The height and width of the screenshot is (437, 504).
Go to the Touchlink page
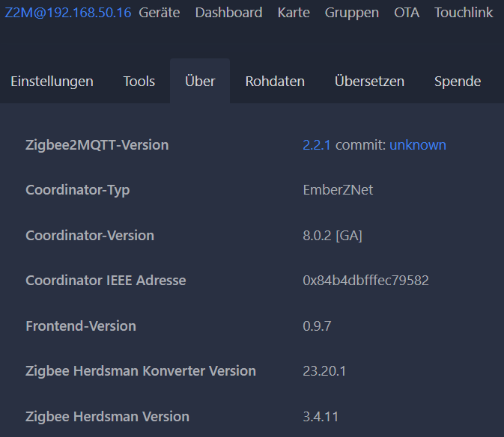click(464, 13)
